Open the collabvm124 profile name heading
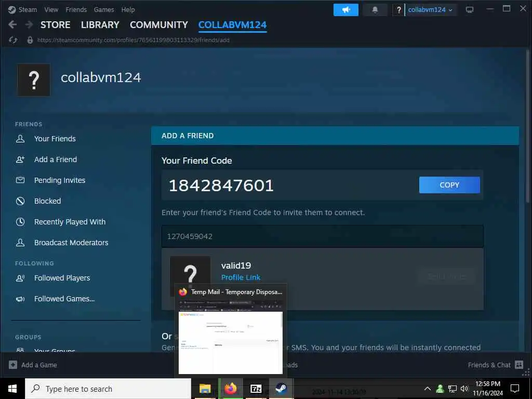 coord(101,77)
